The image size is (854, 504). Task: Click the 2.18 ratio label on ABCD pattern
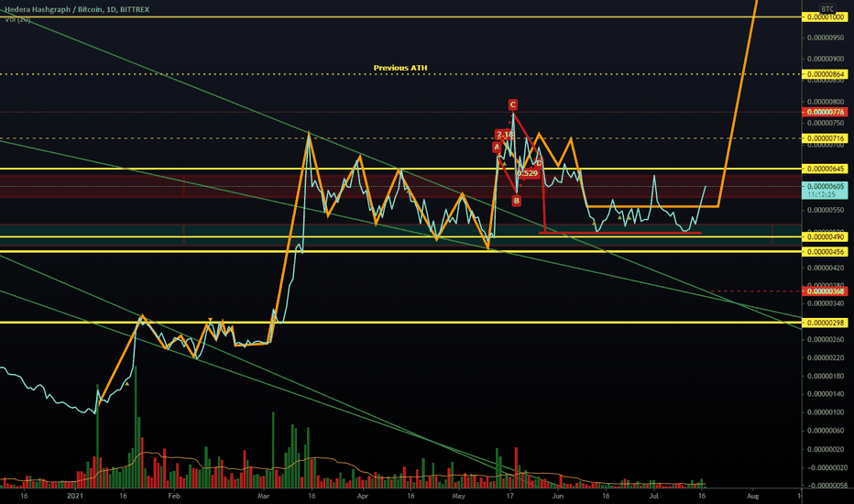(x=505, y=135)
